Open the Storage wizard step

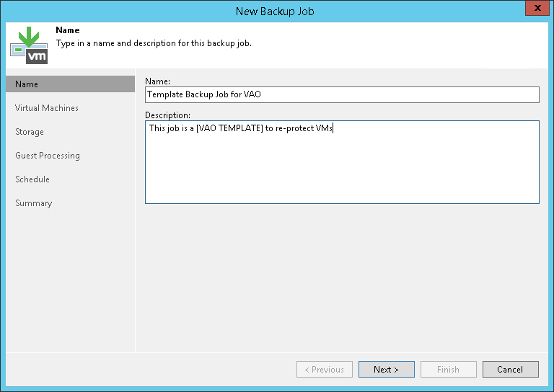[30, 132]
